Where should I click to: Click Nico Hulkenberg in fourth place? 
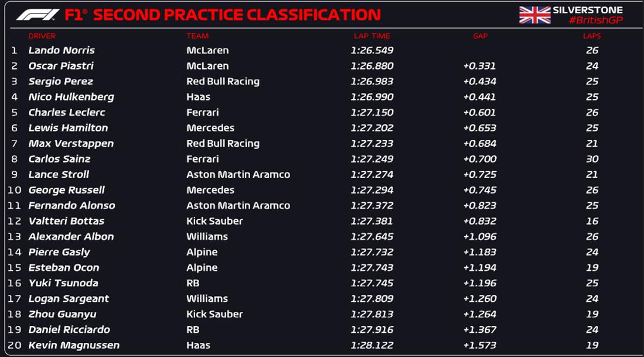tap(71, 97)
